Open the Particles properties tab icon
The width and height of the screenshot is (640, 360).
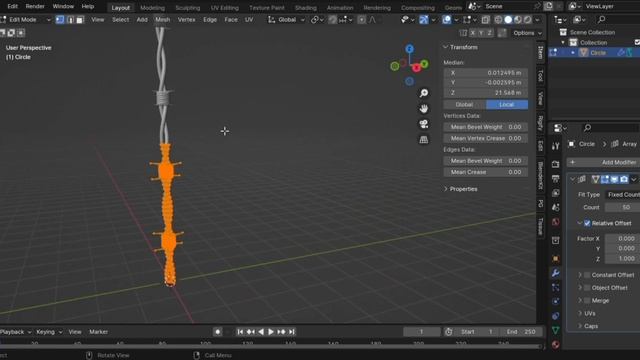(556, 287)
